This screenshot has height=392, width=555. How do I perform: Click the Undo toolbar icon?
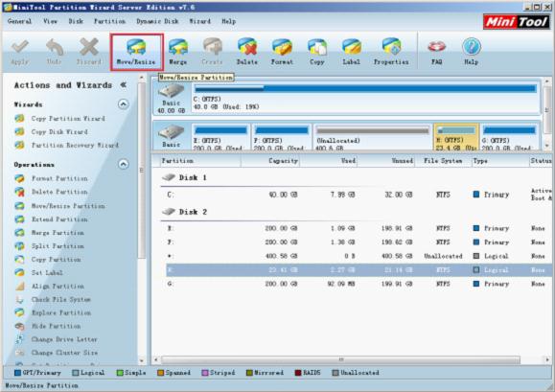coord(54,52)
